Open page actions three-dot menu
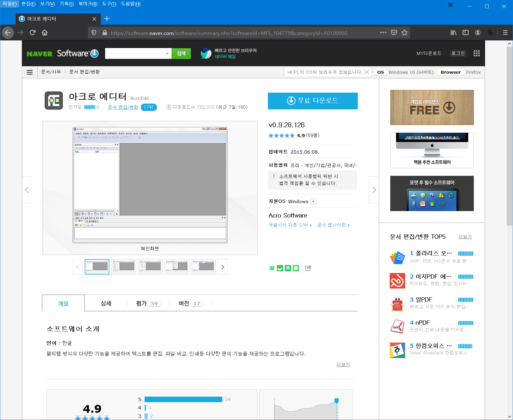Screen dimensions: 513x420 [x=383, y=32]
